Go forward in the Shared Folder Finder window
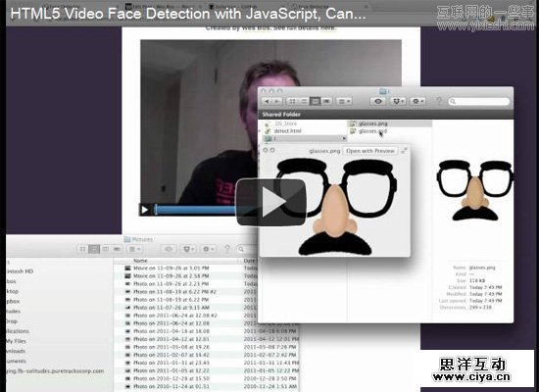 click(277, 101)
